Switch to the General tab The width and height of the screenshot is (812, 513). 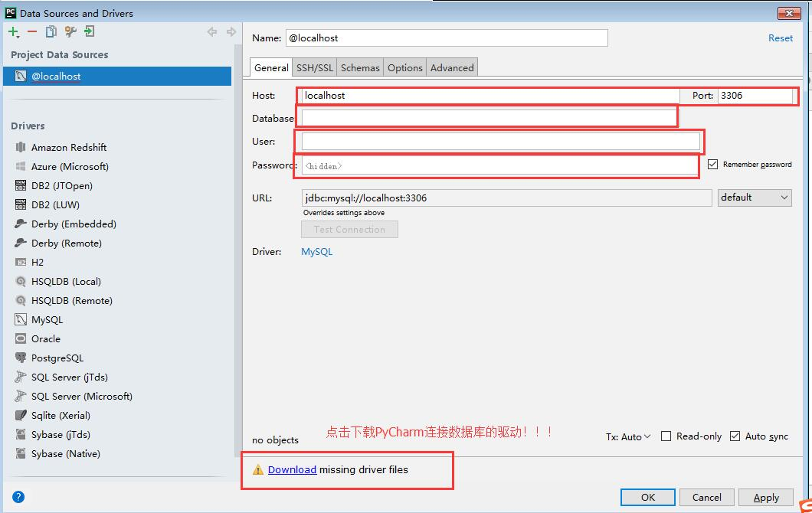click(x=271, y=68)
